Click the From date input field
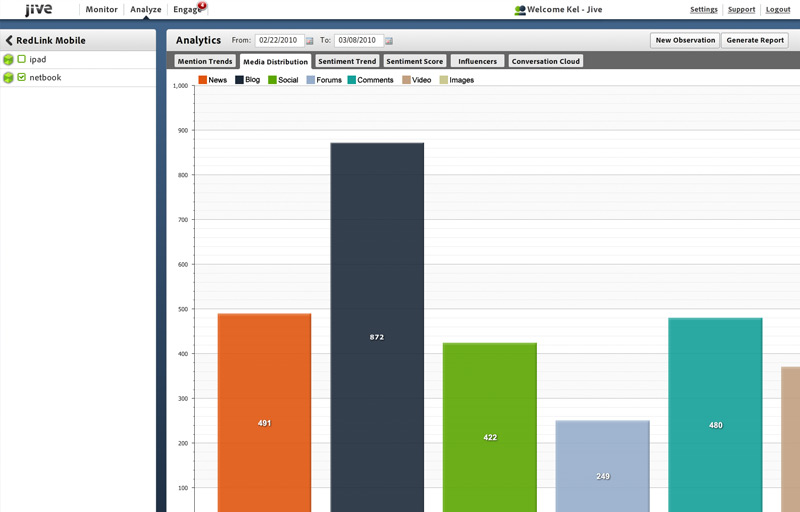 (279, 40)
